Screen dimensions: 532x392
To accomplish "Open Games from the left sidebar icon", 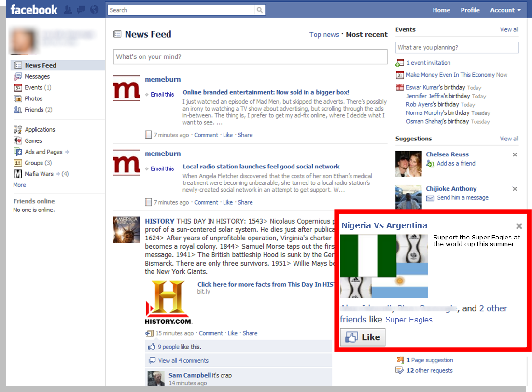I will coord(18,140).
